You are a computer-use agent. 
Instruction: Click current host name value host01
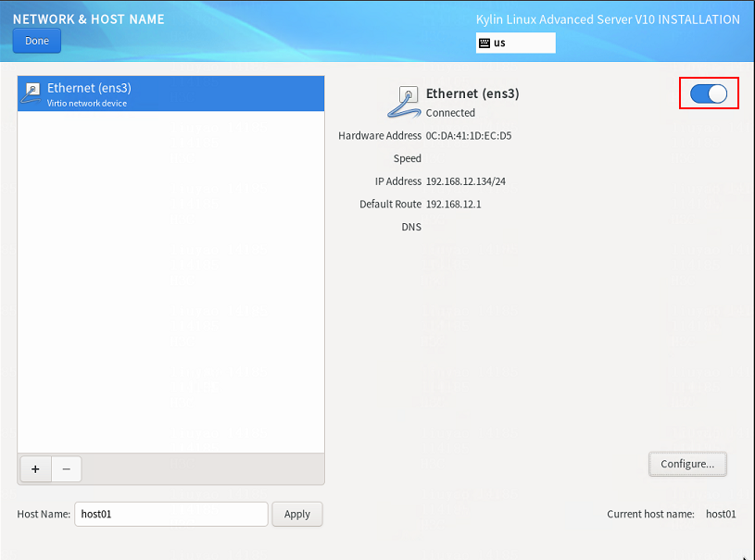click(721, 514)
